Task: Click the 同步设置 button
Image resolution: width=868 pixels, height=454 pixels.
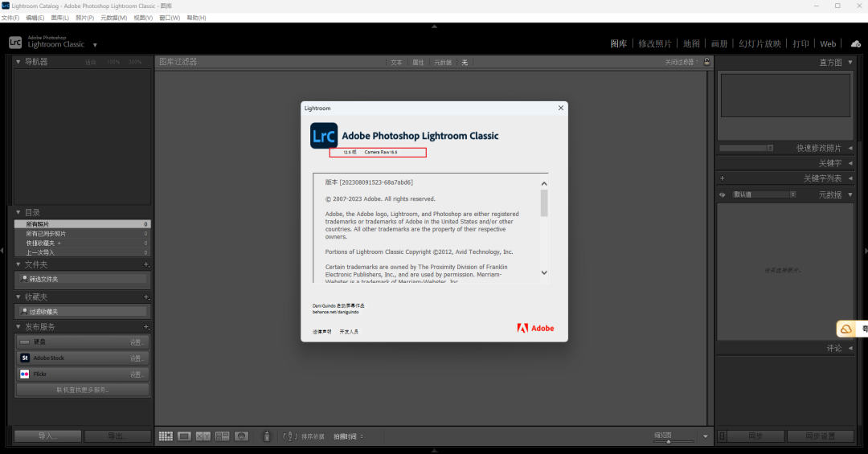Action: pos(821,436)
